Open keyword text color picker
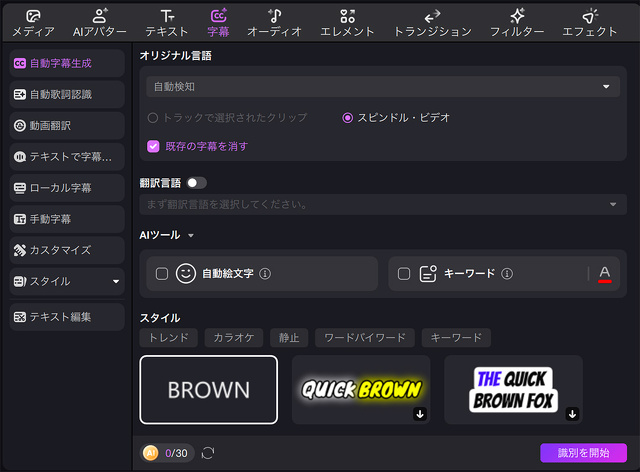The image size is (640, 472). pyautogui.click(x=604, y=274)
